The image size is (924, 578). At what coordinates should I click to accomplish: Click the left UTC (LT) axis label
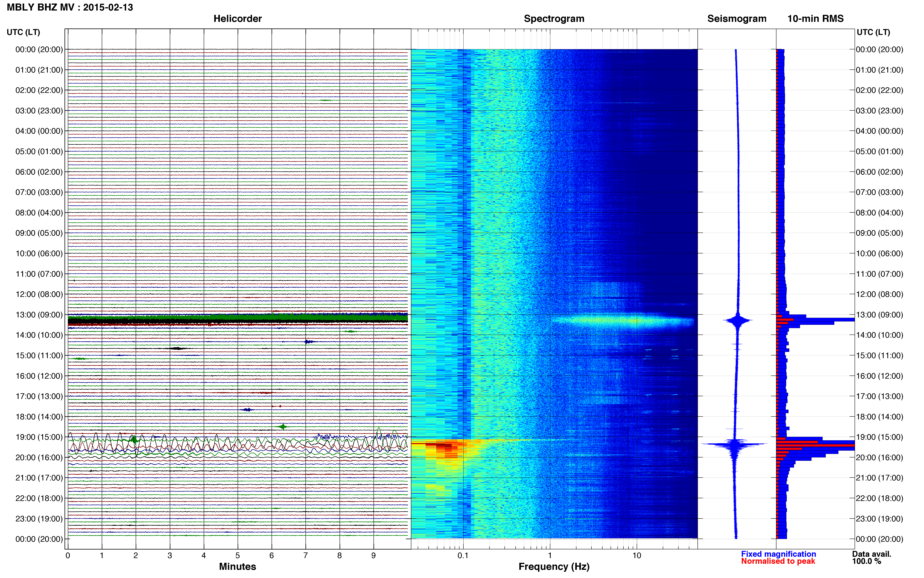23,32
